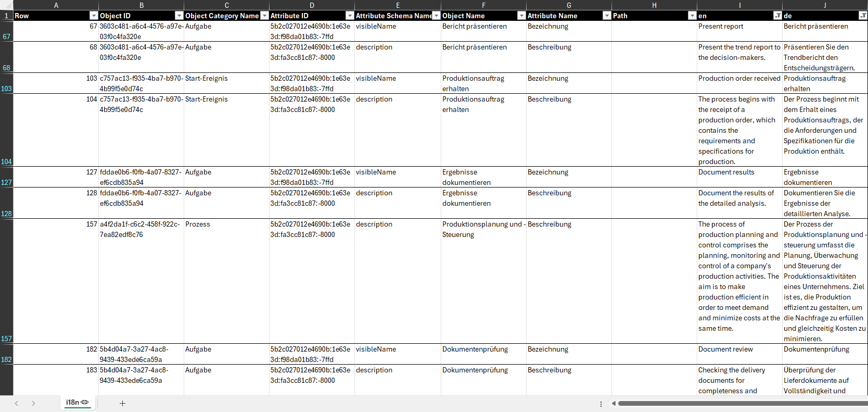
Task: Open the Row column filter dropdown
Action: (x=94, y=16)
